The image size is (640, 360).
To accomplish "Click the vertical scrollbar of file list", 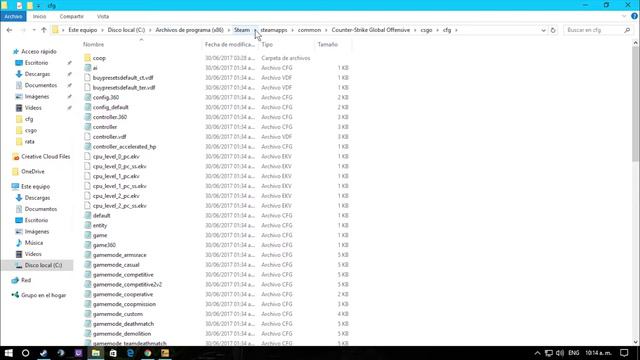I will point(636,104).
